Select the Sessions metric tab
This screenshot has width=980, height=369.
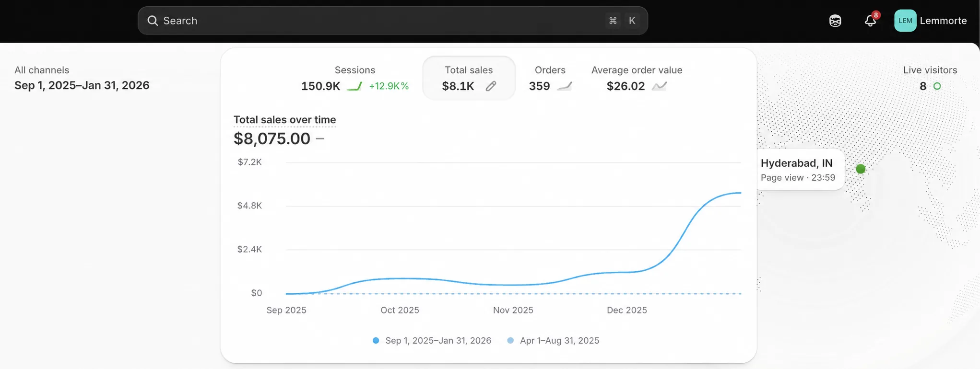coord(355,78)
